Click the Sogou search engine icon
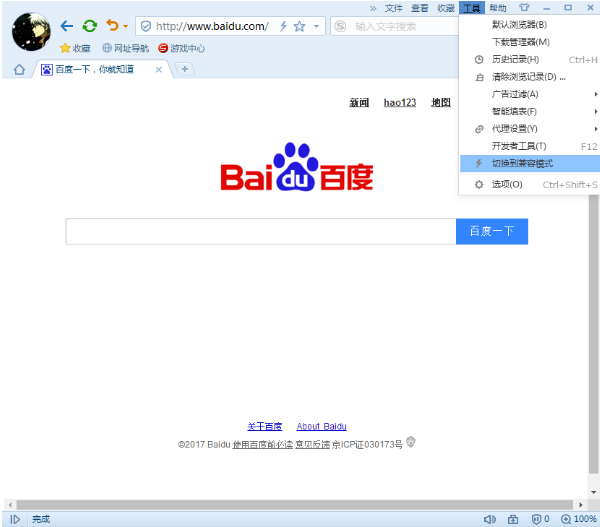The height and width of the screenshot is (527, 600). tap(340, 26)
